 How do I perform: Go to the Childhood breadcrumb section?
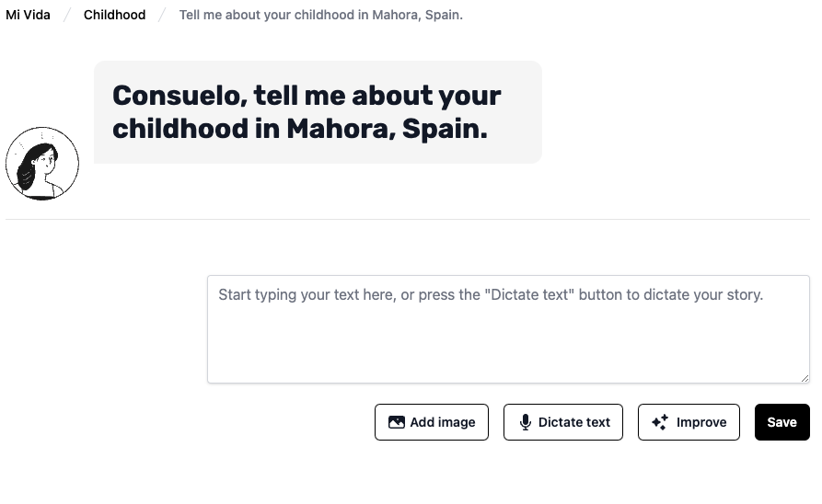[114, 15]
